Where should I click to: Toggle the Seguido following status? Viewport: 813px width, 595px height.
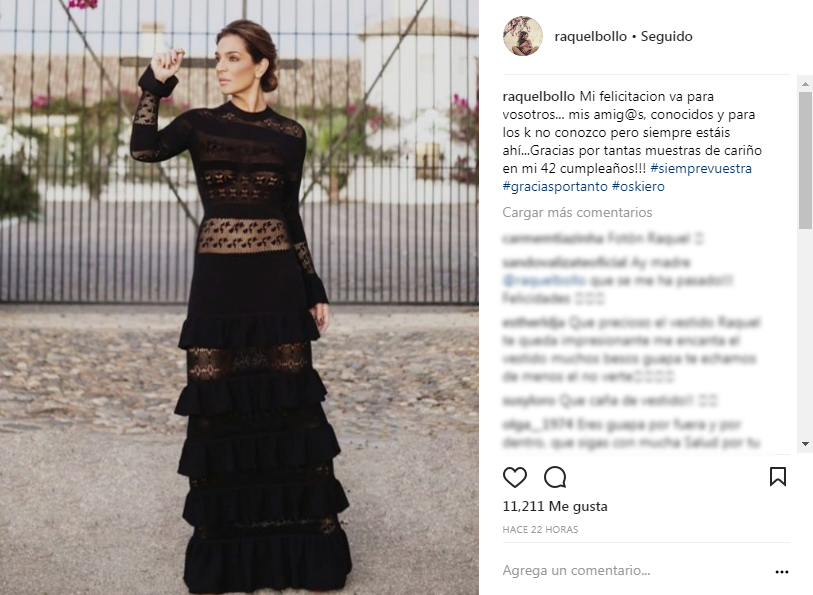point(666,36)
